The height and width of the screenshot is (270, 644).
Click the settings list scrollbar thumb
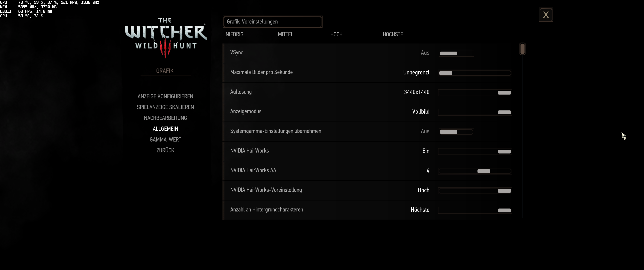coord(522,49)
